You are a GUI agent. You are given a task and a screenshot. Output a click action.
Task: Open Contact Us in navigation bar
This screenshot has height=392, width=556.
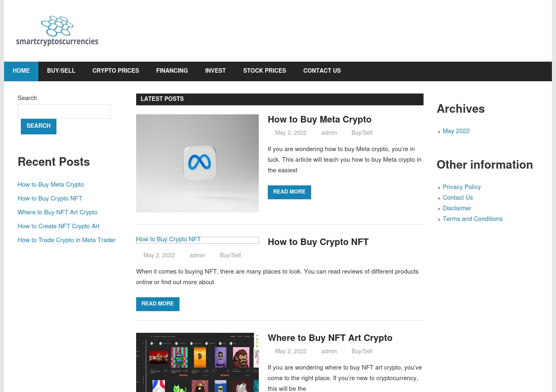[x=322, y=71]
